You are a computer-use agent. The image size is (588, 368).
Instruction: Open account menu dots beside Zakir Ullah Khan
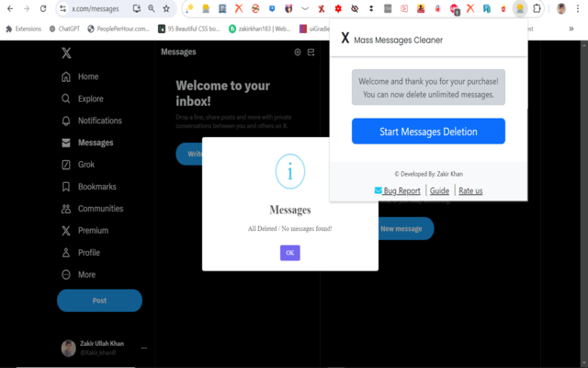(144, 348)
